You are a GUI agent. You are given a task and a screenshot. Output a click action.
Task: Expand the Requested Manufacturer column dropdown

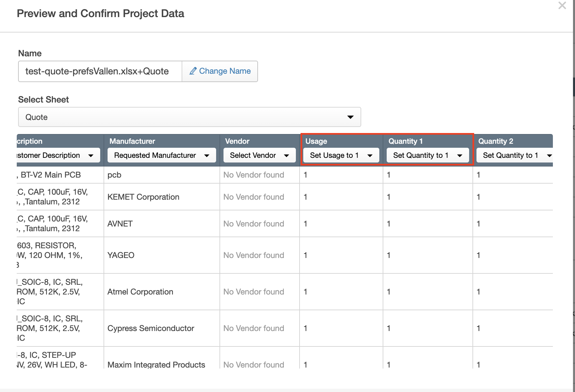(162, 155)
